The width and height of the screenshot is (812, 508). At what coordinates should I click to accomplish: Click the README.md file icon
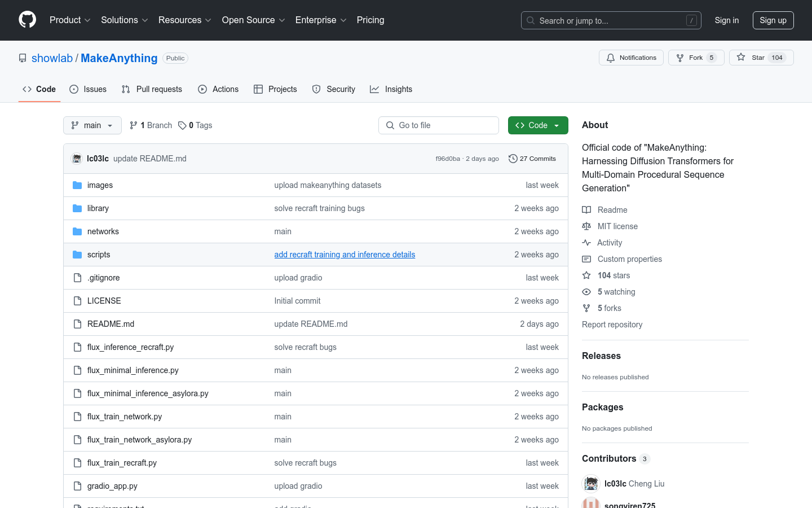[77, 324]
